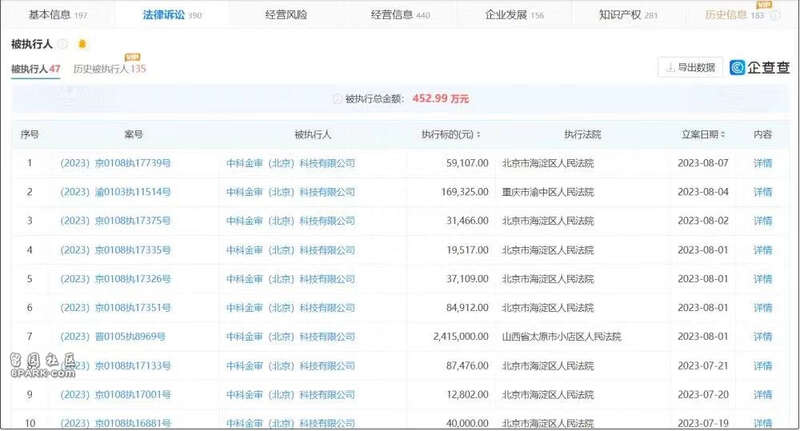
Task: Click the 执行法院 column header
Action: pyautogui.click(x=583, y=135)
